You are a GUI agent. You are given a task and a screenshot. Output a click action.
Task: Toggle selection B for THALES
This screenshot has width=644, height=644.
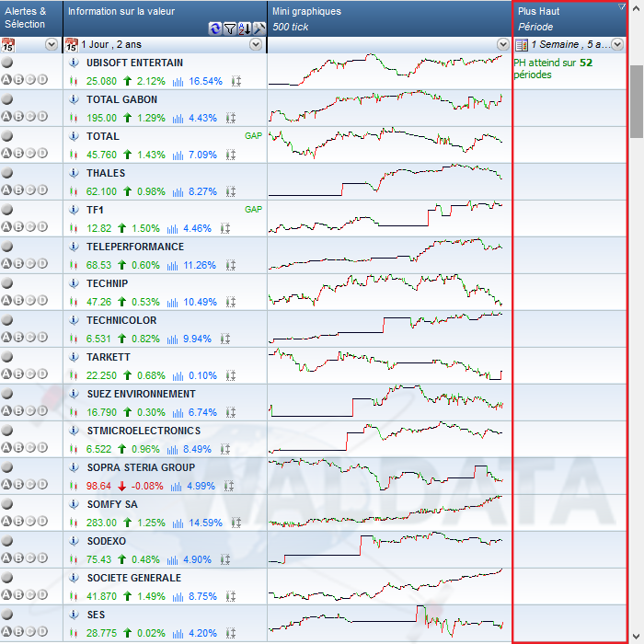pos(18,190)
